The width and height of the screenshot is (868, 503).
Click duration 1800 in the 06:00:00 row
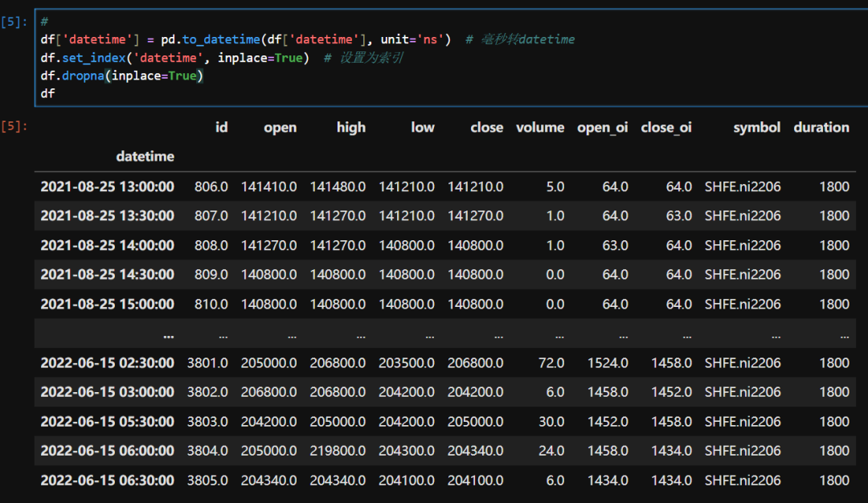point(834,451)
